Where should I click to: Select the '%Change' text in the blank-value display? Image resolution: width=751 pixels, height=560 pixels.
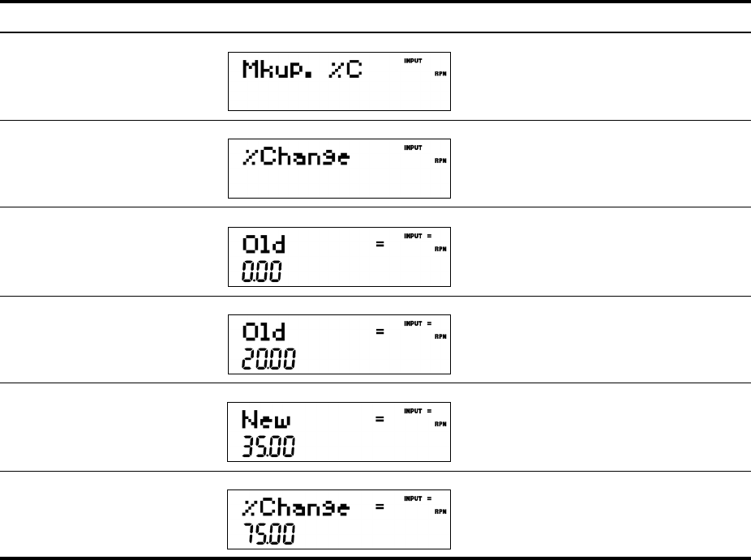coord(296,158)
